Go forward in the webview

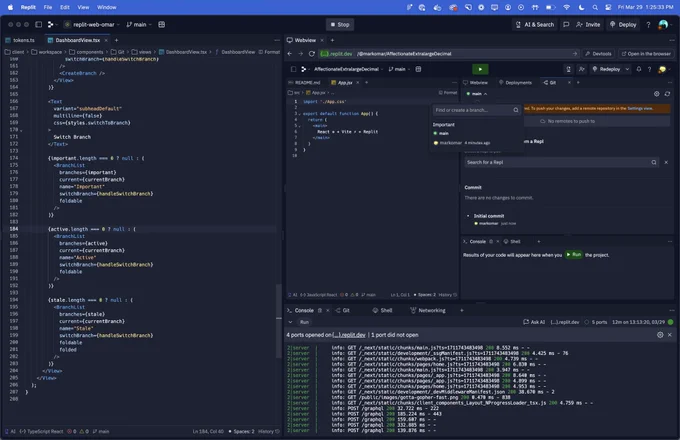301,54
